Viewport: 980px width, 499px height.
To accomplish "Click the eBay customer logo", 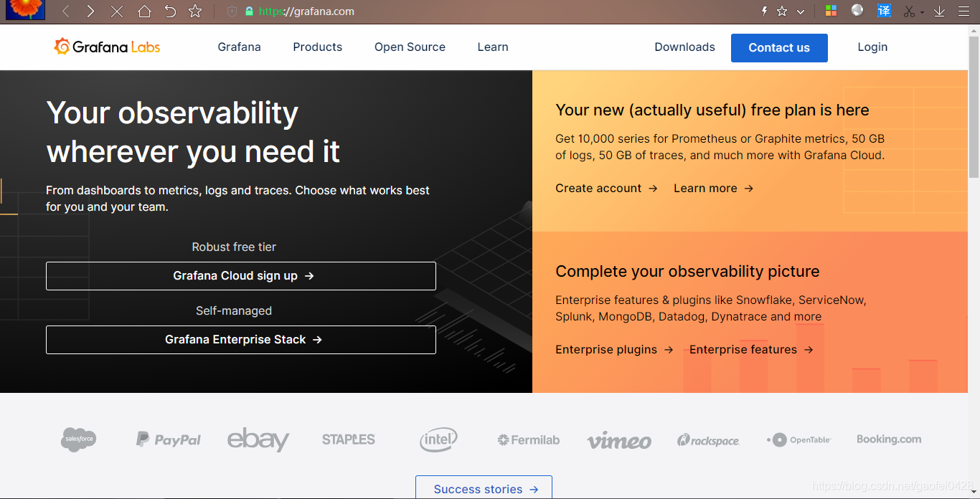I will pyautogui.click(x=258, y=439).
